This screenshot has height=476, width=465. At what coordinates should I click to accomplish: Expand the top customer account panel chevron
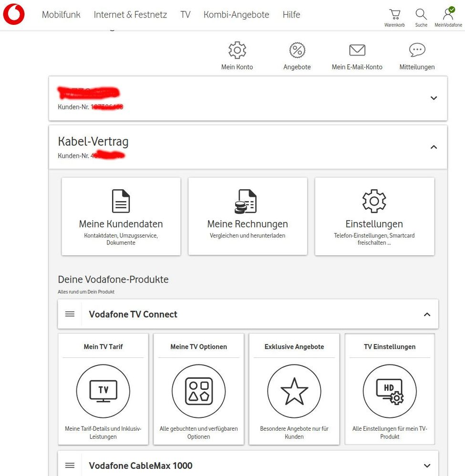[434, 98]
